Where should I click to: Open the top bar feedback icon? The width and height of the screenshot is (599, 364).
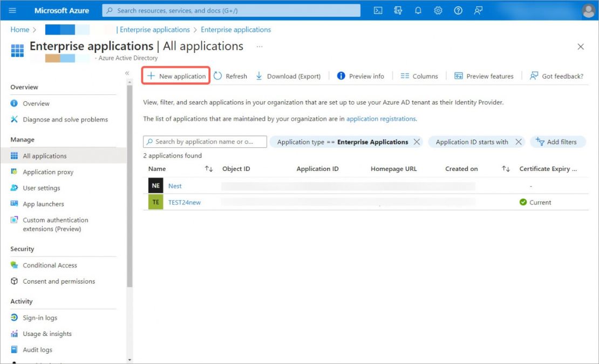[x=478, y=10]
